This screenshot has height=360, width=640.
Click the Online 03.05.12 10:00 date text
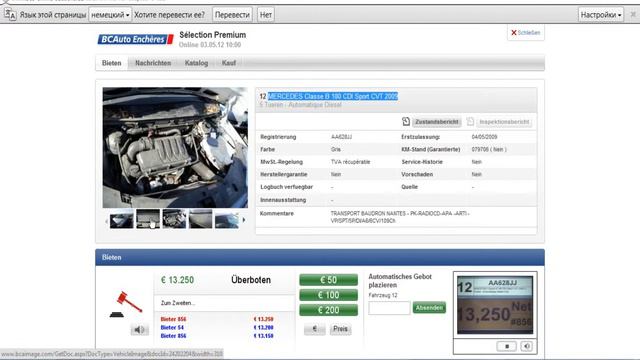(x=210, y=45)
